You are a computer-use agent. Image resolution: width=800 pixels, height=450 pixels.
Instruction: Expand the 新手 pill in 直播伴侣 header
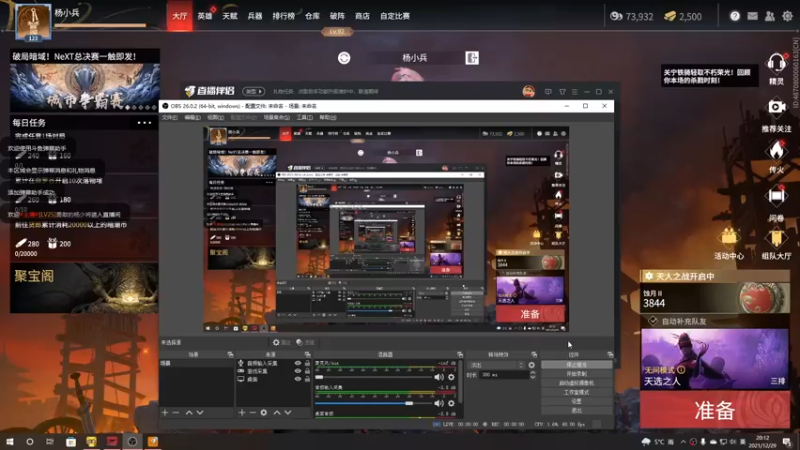[254, 91]
